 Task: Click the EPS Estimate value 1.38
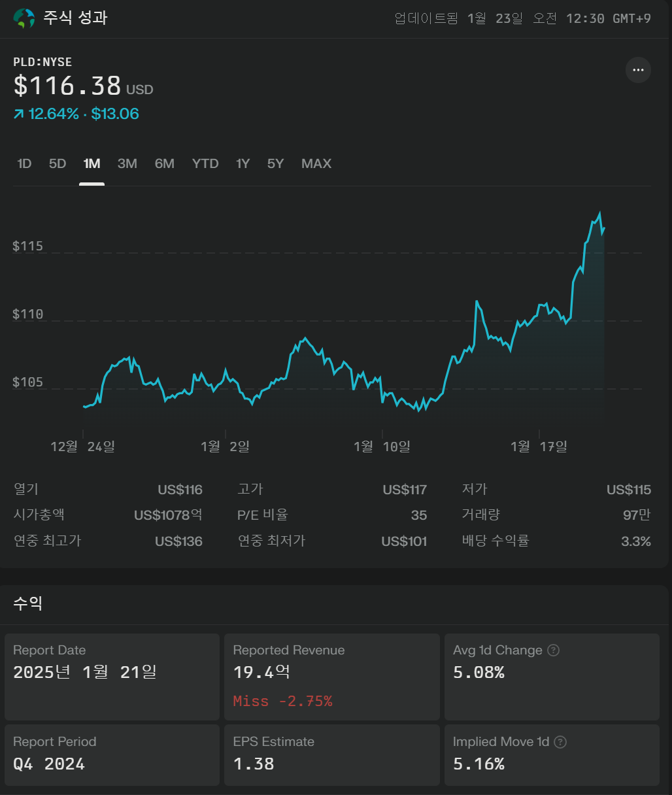coord(254,764)
